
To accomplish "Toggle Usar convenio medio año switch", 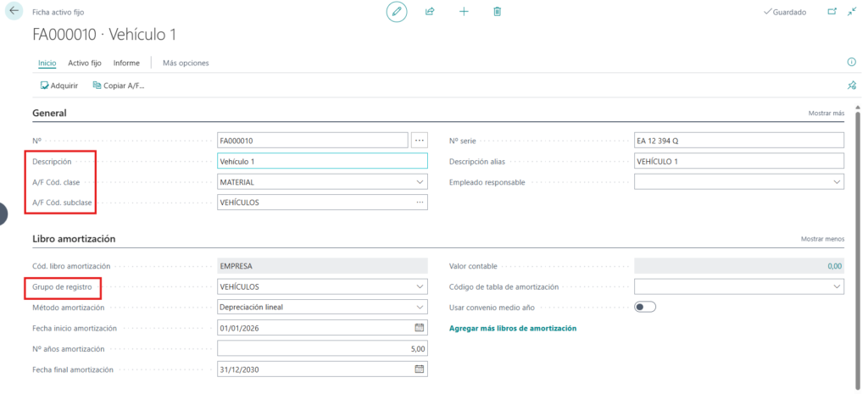I will (x=645, y=307).
